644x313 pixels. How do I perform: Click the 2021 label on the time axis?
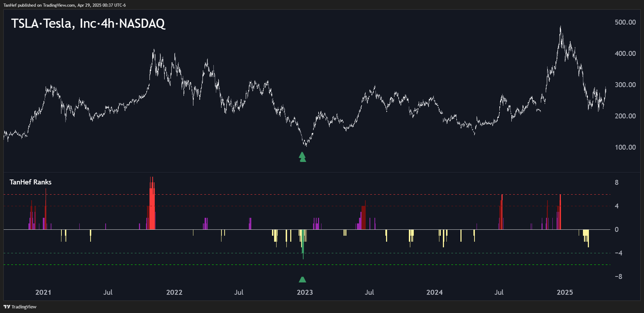43,292
